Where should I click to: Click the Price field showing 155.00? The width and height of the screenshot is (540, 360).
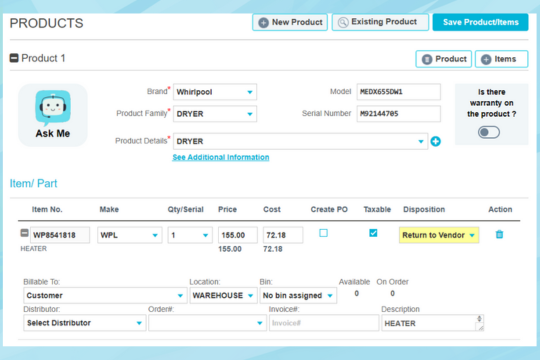(238, 235)
